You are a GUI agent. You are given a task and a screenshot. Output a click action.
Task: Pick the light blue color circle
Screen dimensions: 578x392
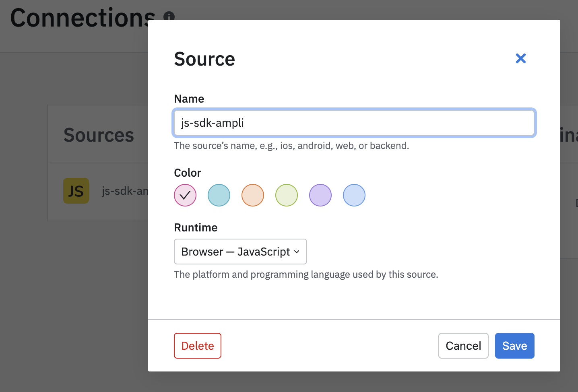click(x=354, y=195)
